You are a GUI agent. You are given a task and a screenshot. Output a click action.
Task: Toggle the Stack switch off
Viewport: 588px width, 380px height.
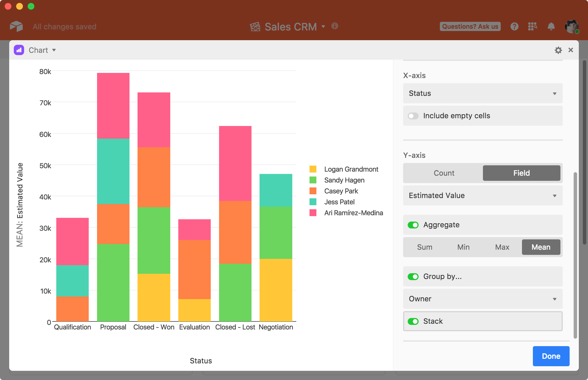point(413,321)
